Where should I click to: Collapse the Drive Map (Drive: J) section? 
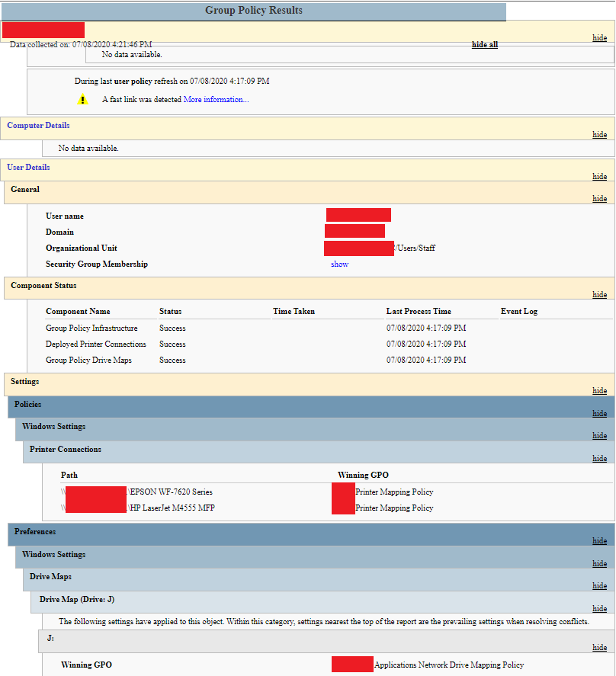point(599,608)
